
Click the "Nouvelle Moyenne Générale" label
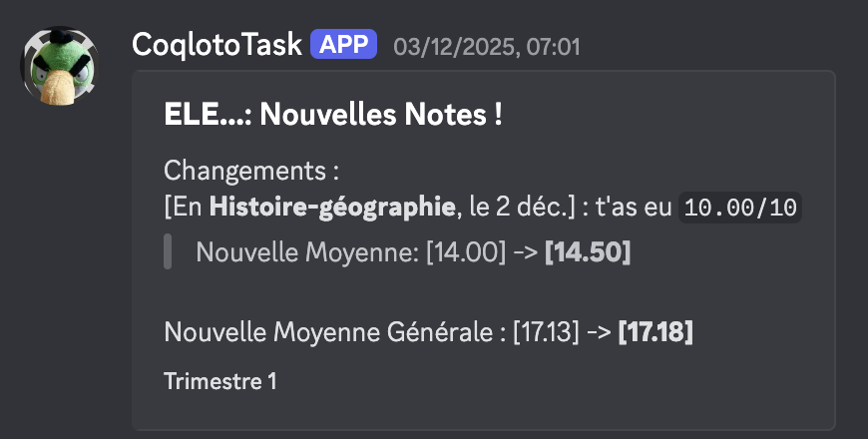tap(328, 333)
